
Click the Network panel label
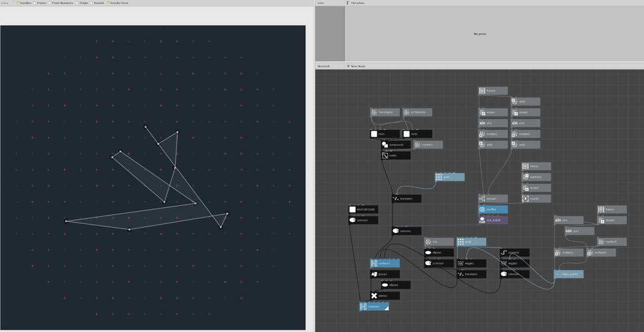coord(323,66)
